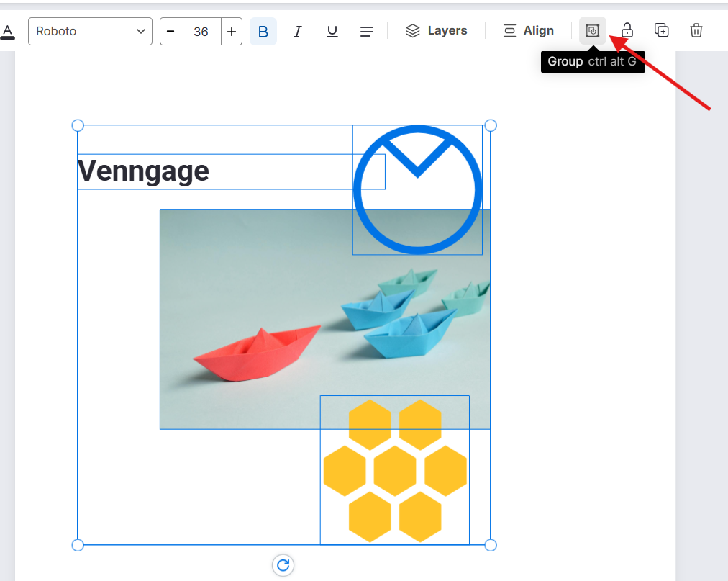Screen dimensions: 728x581
Task: Click the font size field showing 36
Action: tap(201, 32)
